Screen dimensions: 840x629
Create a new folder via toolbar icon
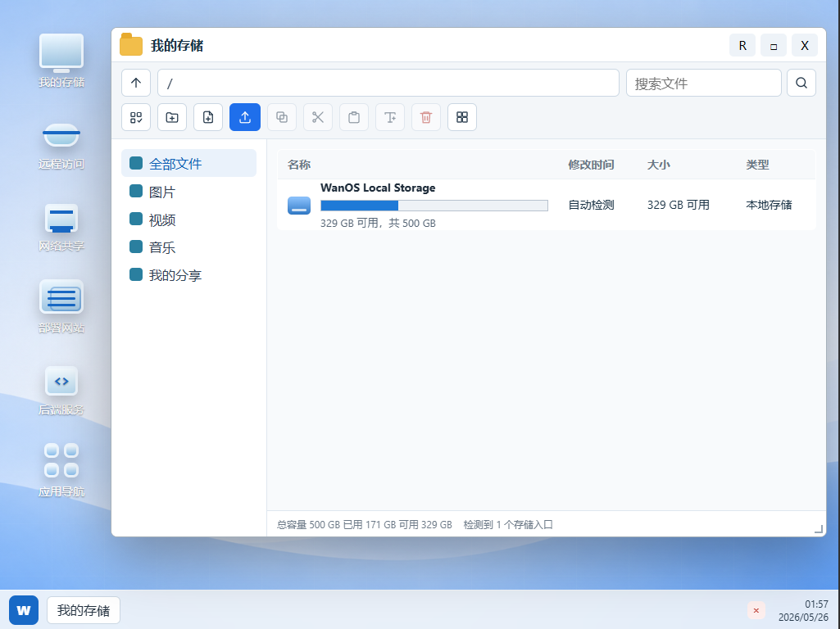[x=172, y=117]
